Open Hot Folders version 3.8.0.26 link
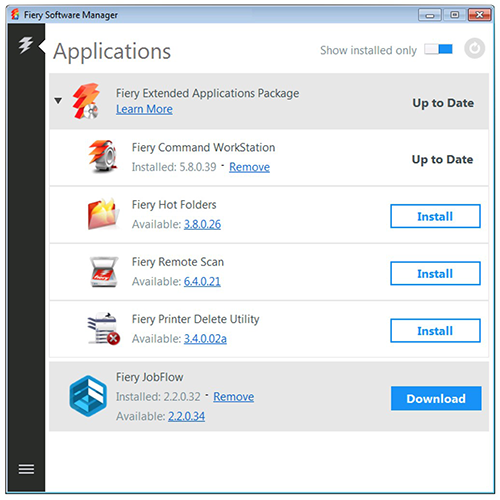 [202, 224]
